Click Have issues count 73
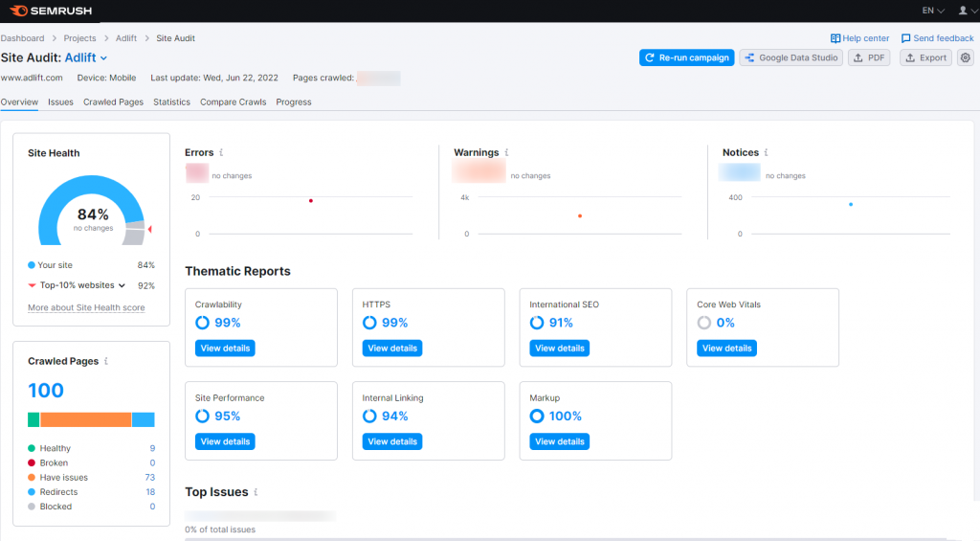Screen dimensions: 980x541 (150, 477)
